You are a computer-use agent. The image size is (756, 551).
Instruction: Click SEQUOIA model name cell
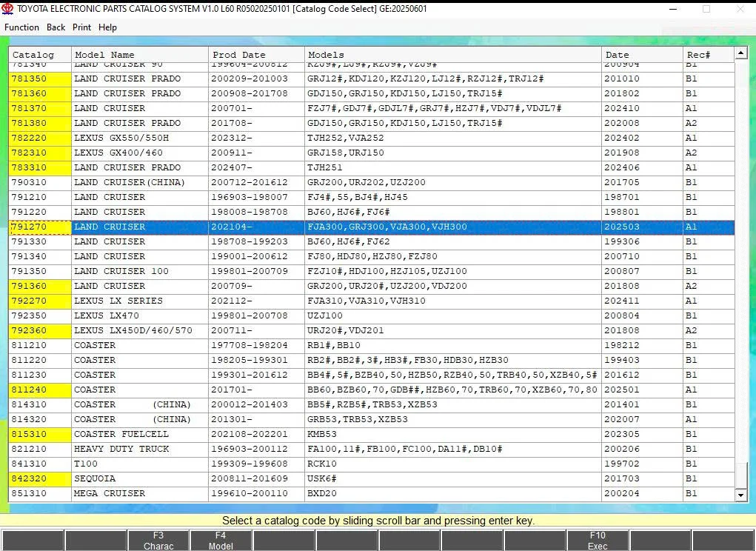(140, 478)
